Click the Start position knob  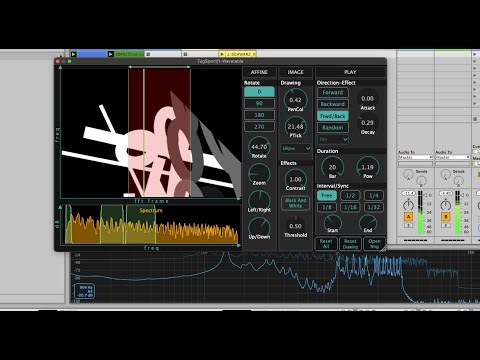[332, 222]
